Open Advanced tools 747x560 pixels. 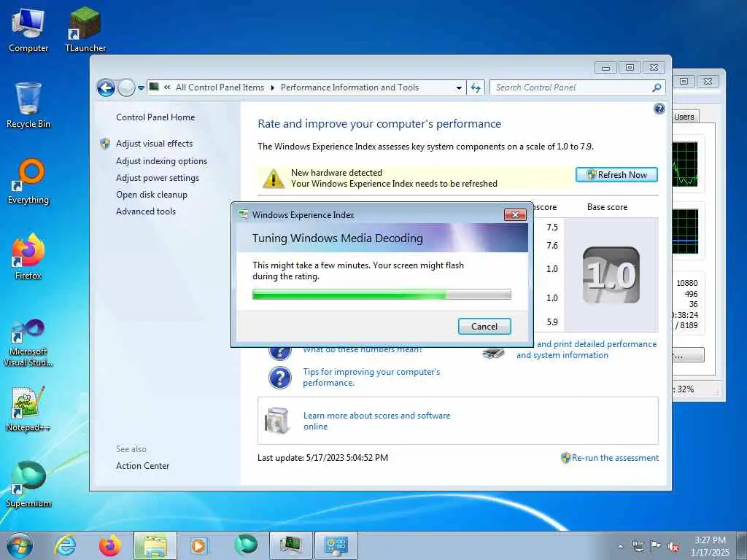(x=146, y=211)
